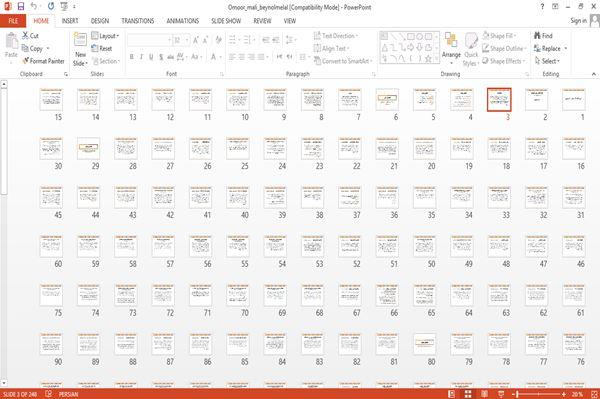
Task: Select the oval shape in shapes gallery
Action: [420, 37]
